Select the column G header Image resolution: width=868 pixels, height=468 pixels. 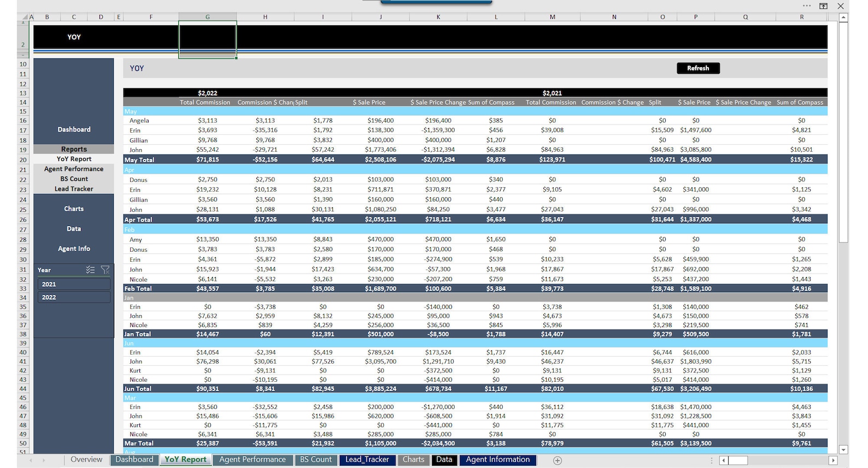(208, 17)
